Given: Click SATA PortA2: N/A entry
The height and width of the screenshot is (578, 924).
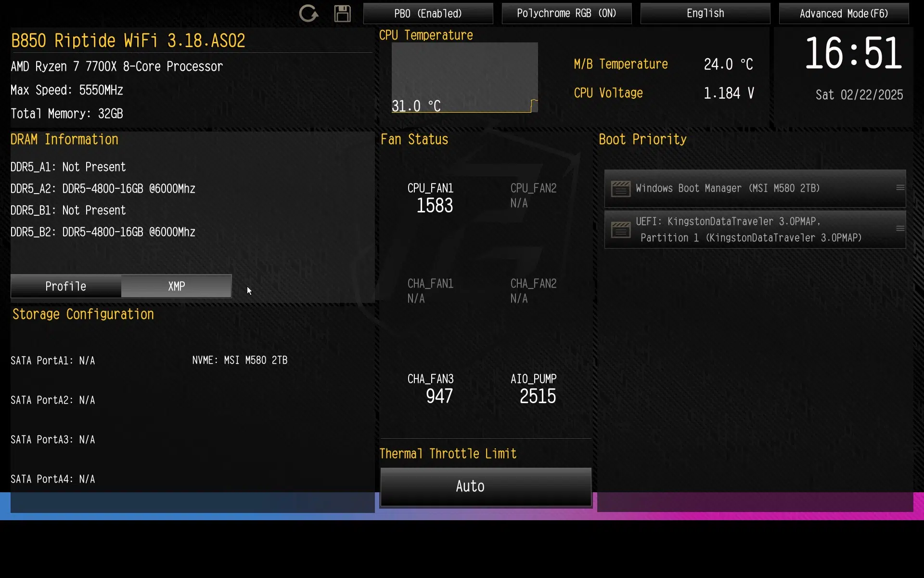Looking at the screenshot, I should [x=53, y=400].
